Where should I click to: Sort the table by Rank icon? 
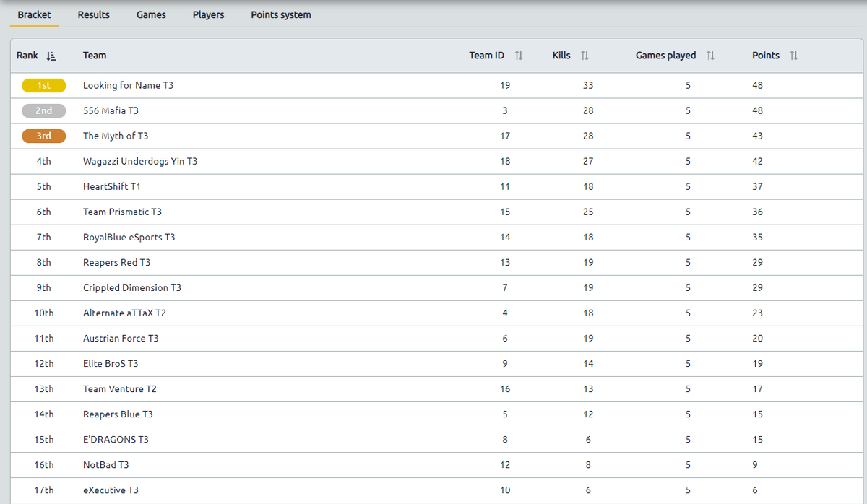tap(51, 56)
